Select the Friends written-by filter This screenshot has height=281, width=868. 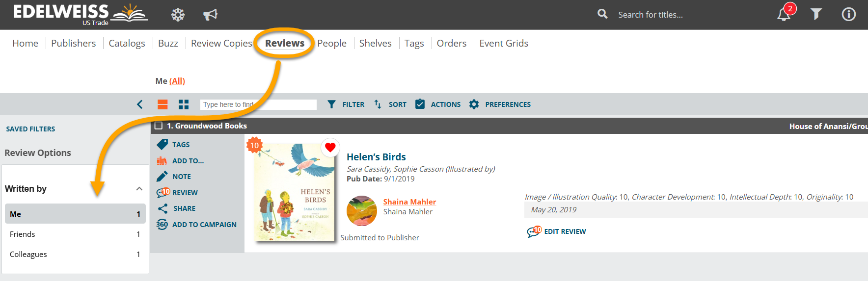tap(23, 234)
